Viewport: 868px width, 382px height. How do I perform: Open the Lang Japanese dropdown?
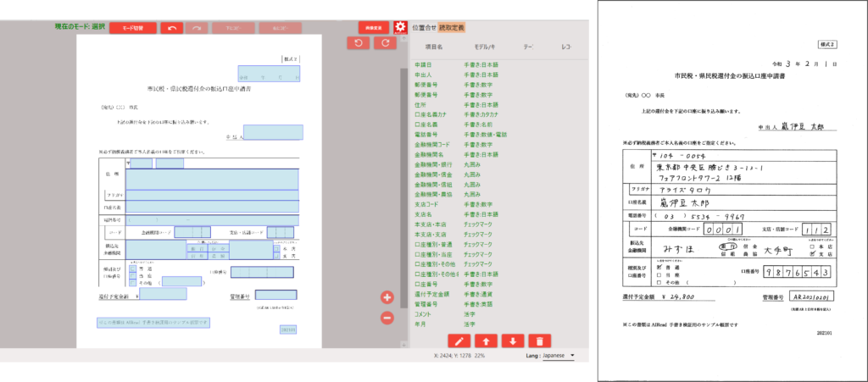pyautogui.click(x=551, y=355)
